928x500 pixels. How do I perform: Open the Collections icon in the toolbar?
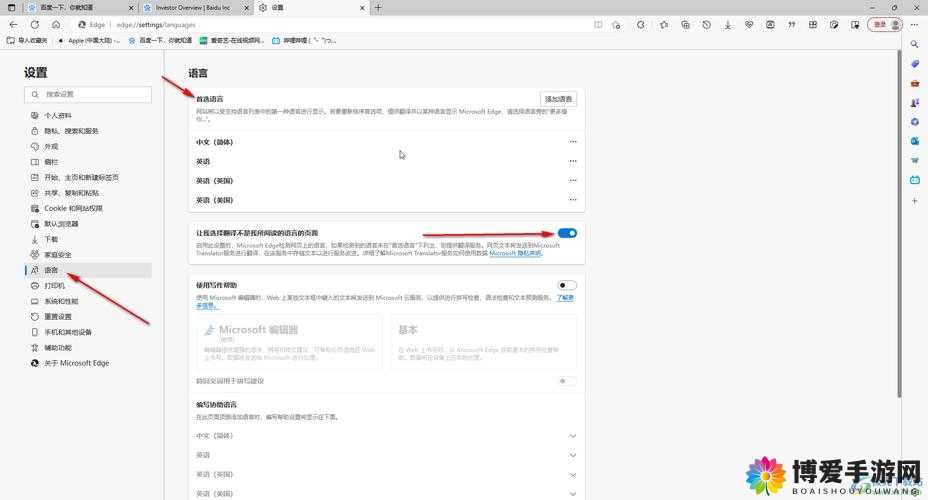(685, 25)
